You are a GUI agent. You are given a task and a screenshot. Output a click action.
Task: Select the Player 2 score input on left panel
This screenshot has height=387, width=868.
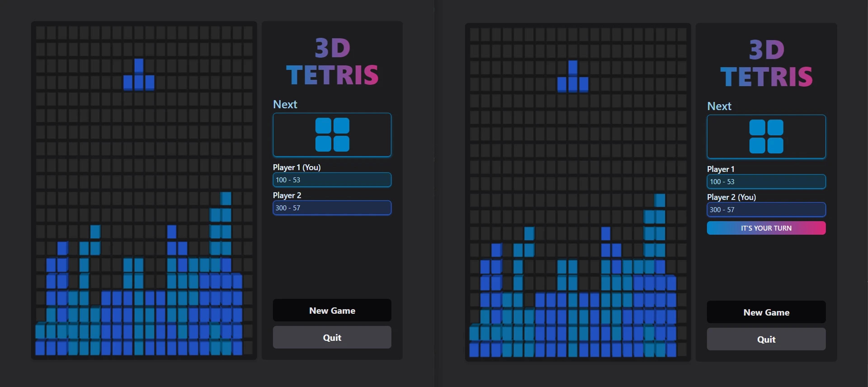point(330,208)
